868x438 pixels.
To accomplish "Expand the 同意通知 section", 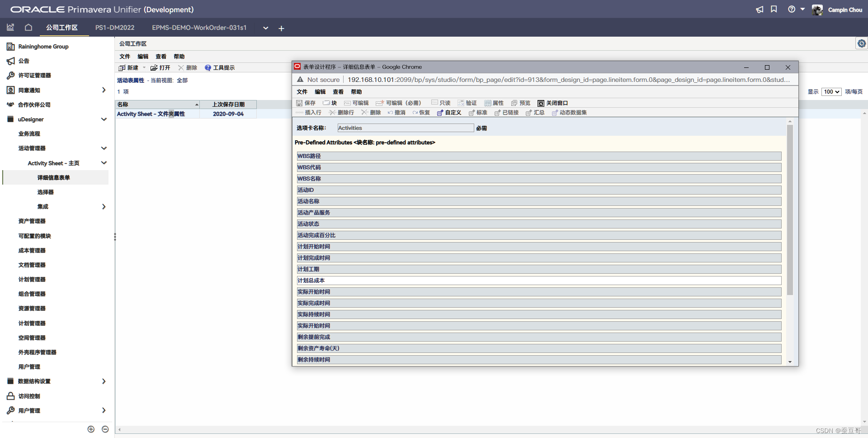I will pyautogui.click(x=104, y=90).
